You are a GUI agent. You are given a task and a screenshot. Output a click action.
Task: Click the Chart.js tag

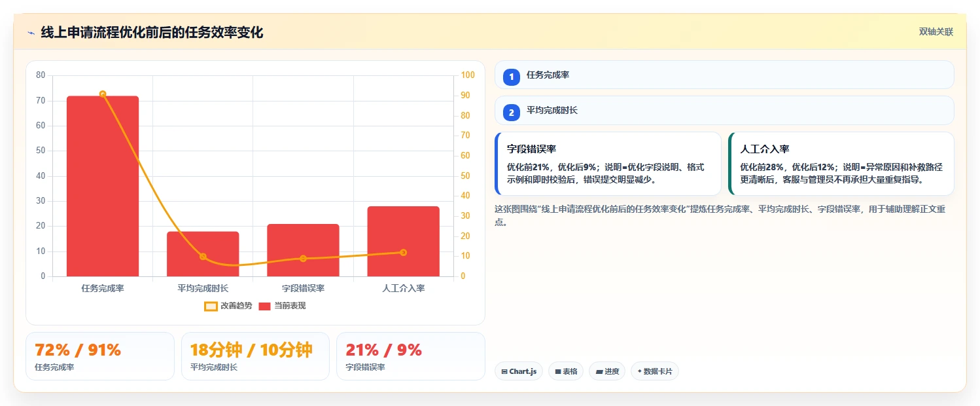519,371
